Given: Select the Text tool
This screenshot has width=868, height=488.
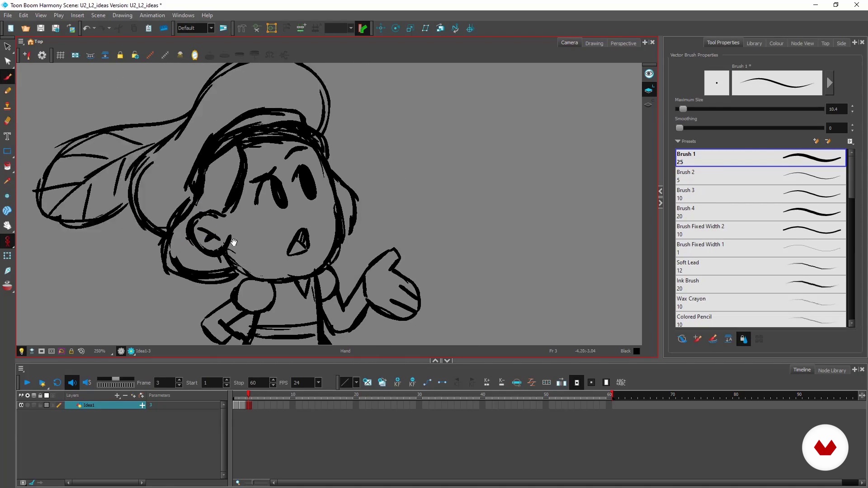Looking at the screenshot, I should tap(7, 136).
